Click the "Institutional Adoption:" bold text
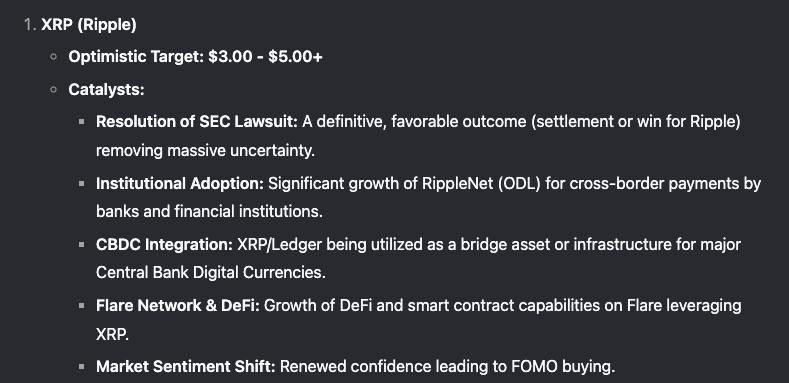Viewport: 789px width, 383px height. click(x=180, y=184)
